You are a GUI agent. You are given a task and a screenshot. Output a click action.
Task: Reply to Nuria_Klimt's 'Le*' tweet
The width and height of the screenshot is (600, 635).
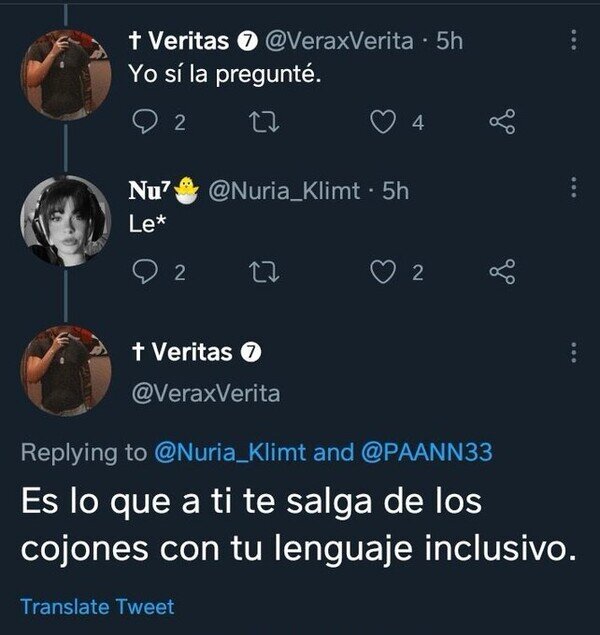point(145,273)
